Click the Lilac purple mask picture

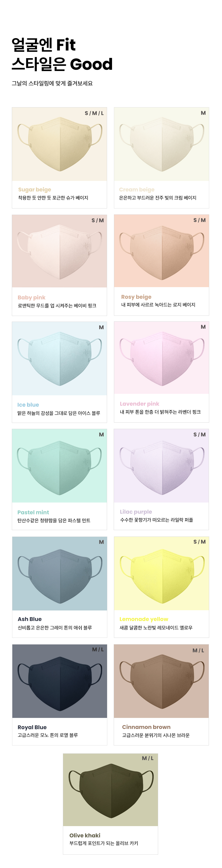161,466
